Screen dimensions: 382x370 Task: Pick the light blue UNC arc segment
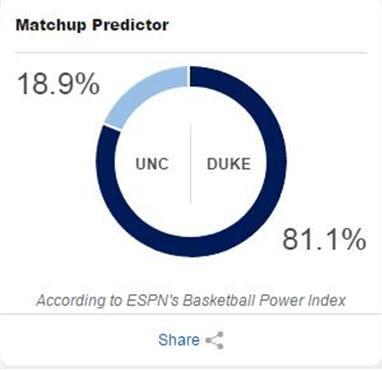pyautogui.click(x=143, y=95)
